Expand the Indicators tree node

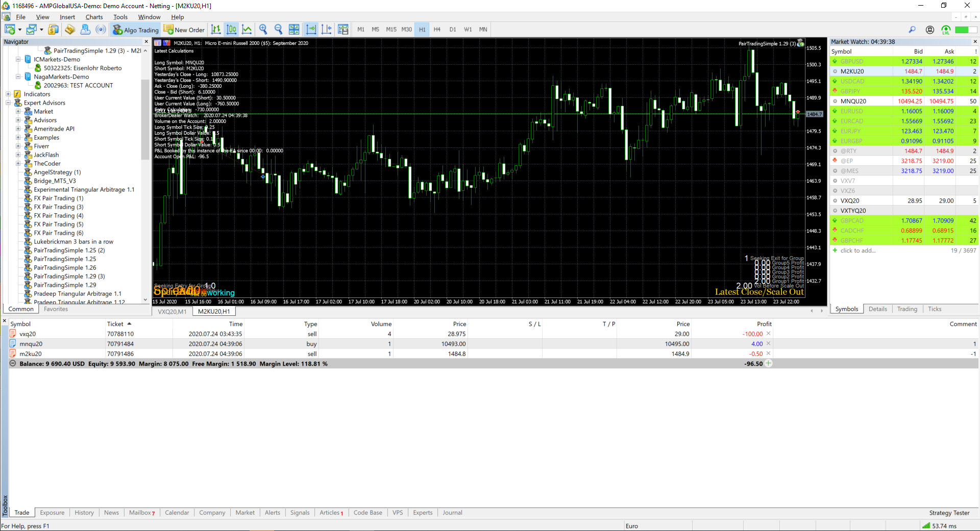pos(8,94)
